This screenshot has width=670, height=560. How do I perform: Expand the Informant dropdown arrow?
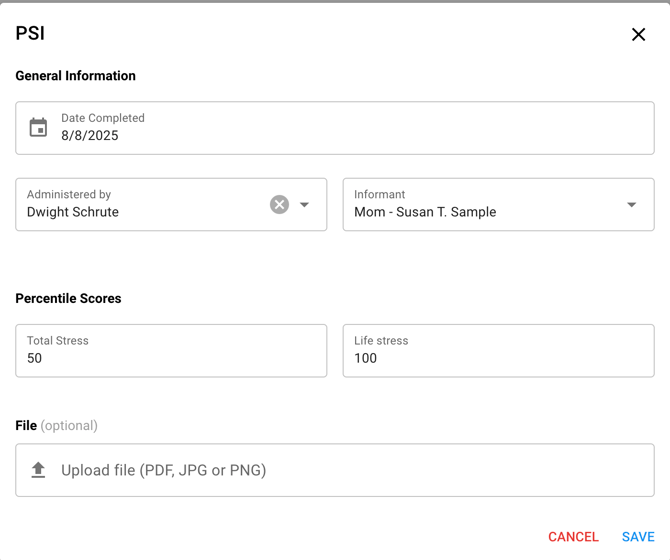[x=631, y=204]
